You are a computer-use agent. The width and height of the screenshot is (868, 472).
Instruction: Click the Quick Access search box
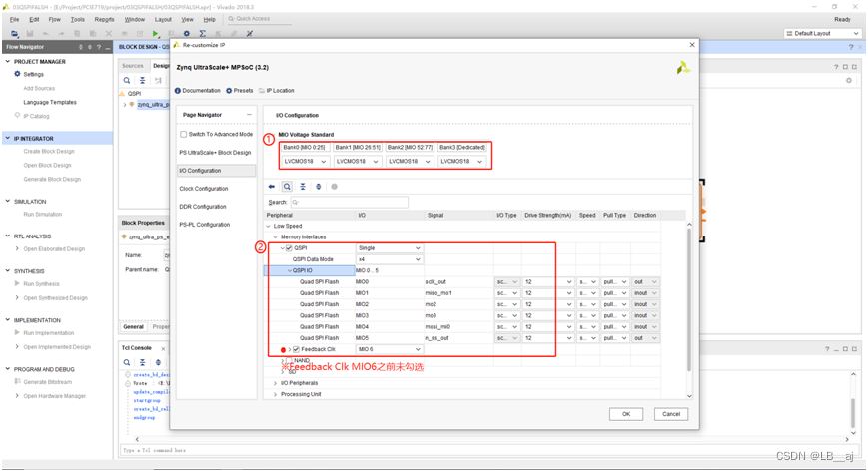point(259,19)
